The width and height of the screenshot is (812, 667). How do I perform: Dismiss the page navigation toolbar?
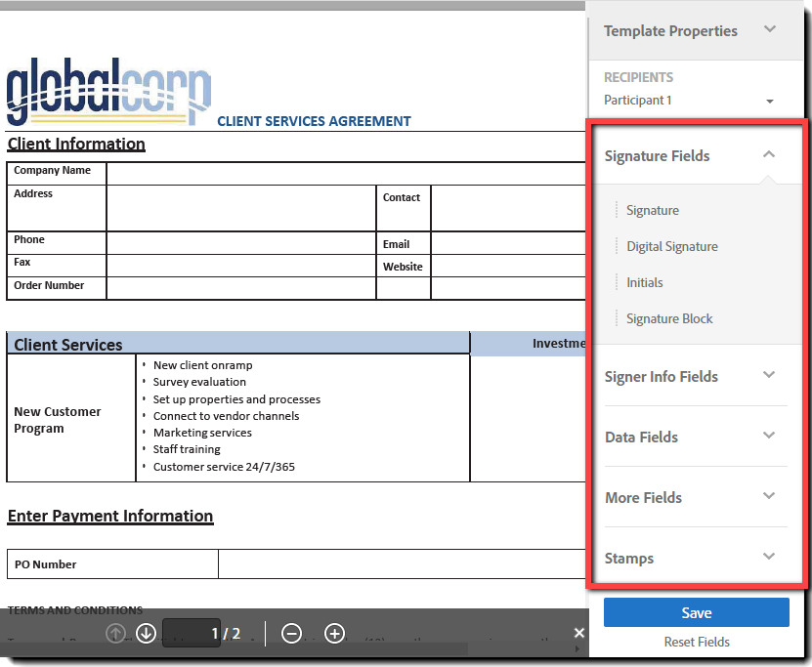pos(579,633)
